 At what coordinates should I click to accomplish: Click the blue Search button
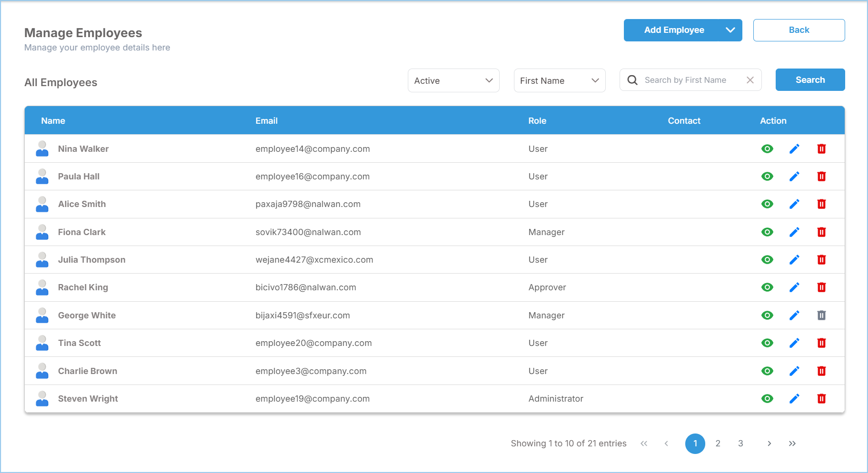(x=810, y=80)
